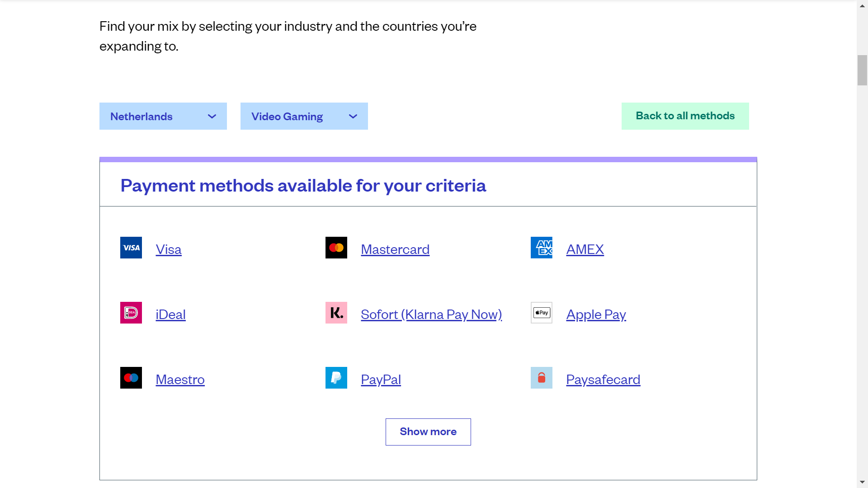Open the Video Gaming industry dropdown

304,116
